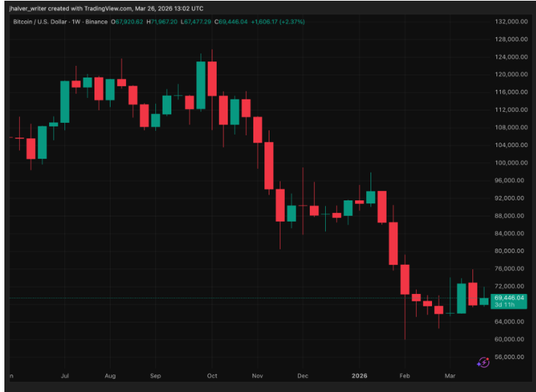The height and width of the screenshot is (392, 536).
Task: Click the Feb label on time axis
Action: pos(403,375)
